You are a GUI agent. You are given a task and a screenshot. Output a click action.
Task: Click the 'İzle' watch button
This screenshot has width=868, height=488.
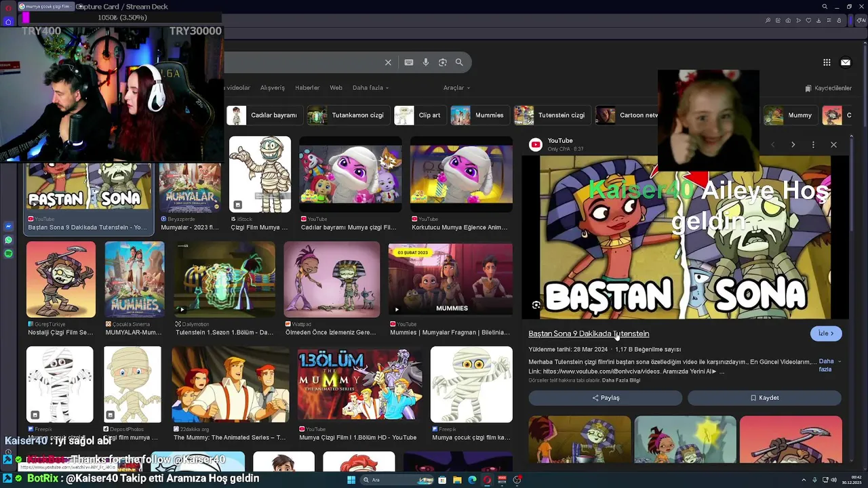[x=826, y=333]
